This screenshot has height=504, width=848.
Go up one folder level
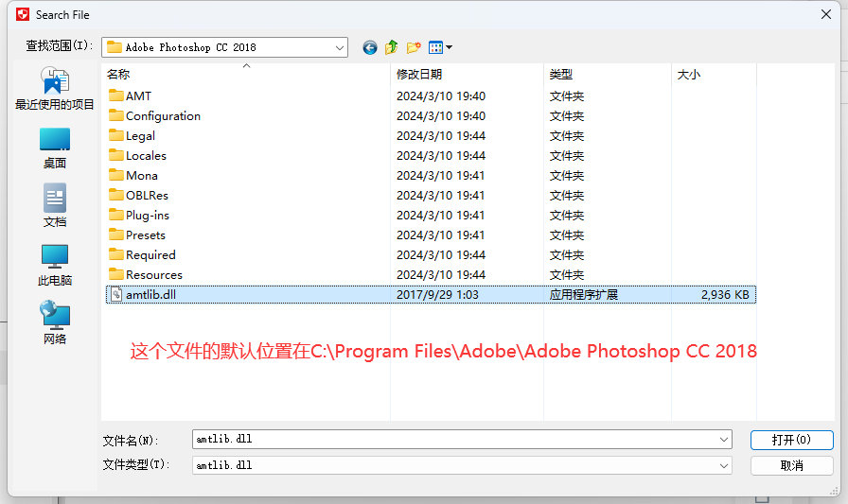point(392,47)
